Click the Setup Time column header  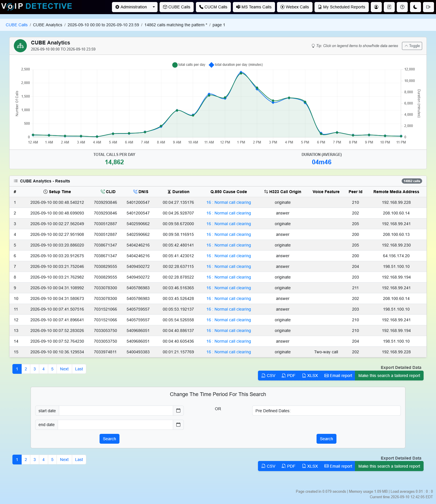[x=57, y=192]
